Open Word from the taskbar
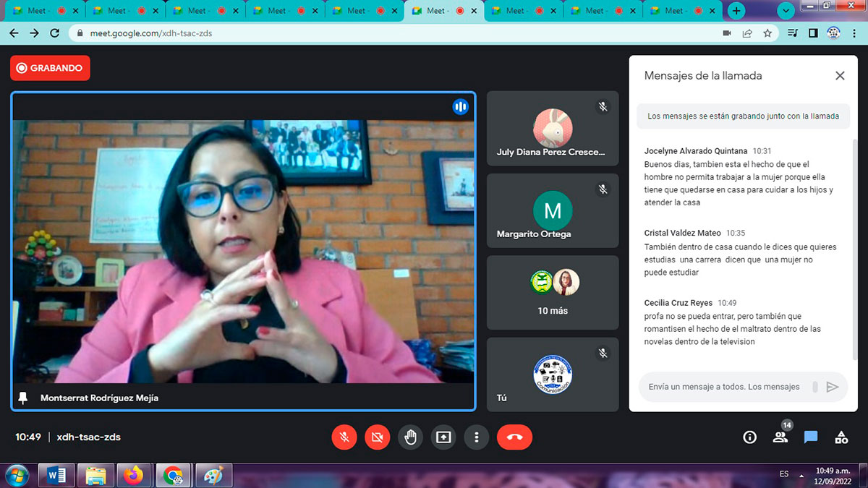 (56, 476)
